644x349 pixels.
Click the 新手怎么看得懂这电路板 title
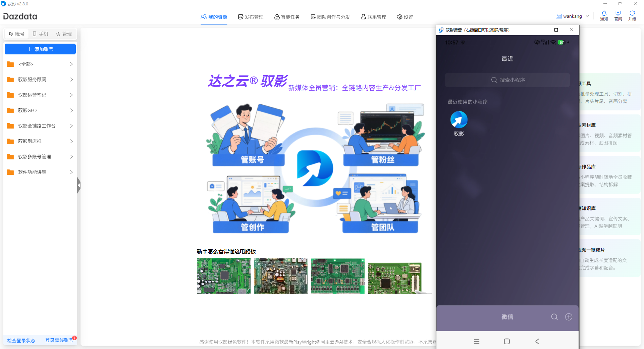pos(226,251)
